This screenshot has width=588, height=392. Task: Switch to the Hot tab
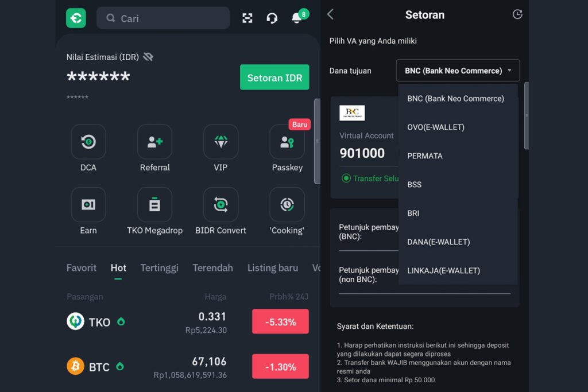[x=118, y=268]
